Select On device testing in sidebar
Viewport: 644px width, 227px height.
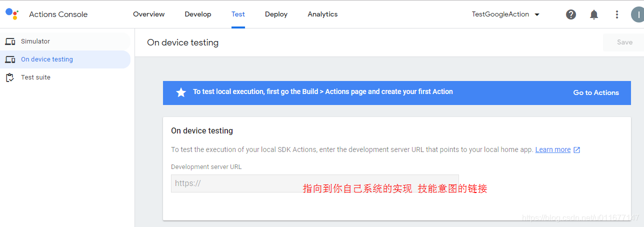pyautogui.click(x=65, y=59)
